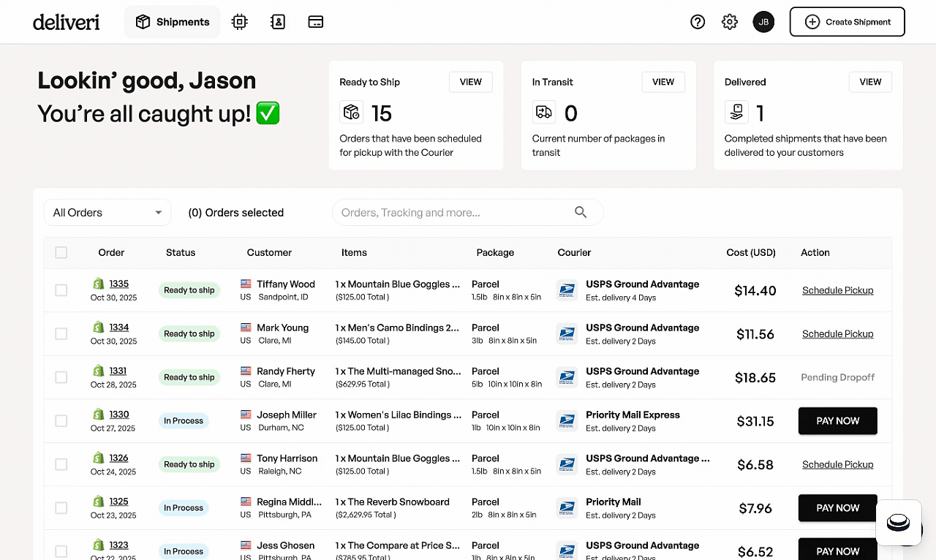Pay now for Joseph Miller's order
The width and height of the screenshot is (936, 560).
pyautogui.click(x=838, y=421)
